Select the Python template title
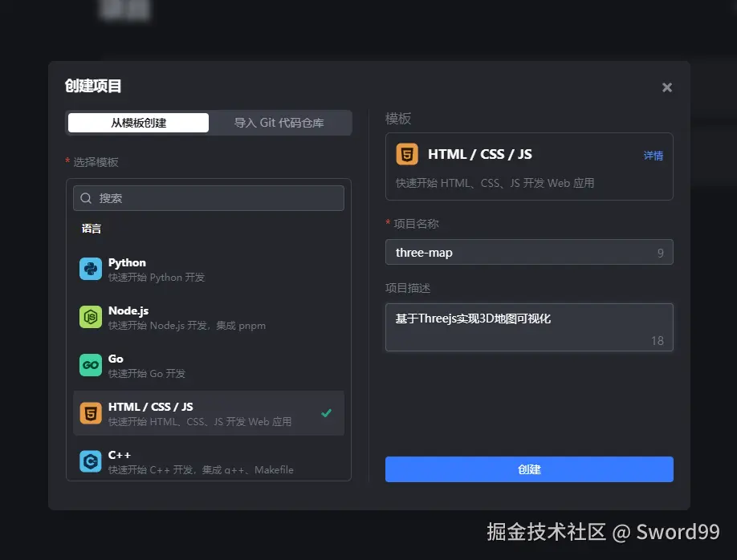The image size is (737, 560). click(x=127, y=262)
